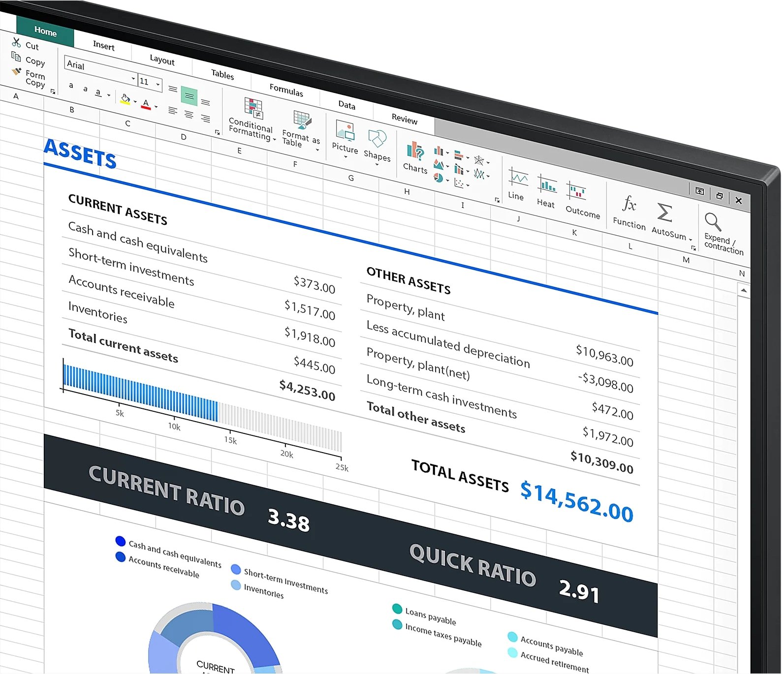784x674 pixels.
Task: Click the 'Less accumulated depreciation' row label
Action: [448, 344]
